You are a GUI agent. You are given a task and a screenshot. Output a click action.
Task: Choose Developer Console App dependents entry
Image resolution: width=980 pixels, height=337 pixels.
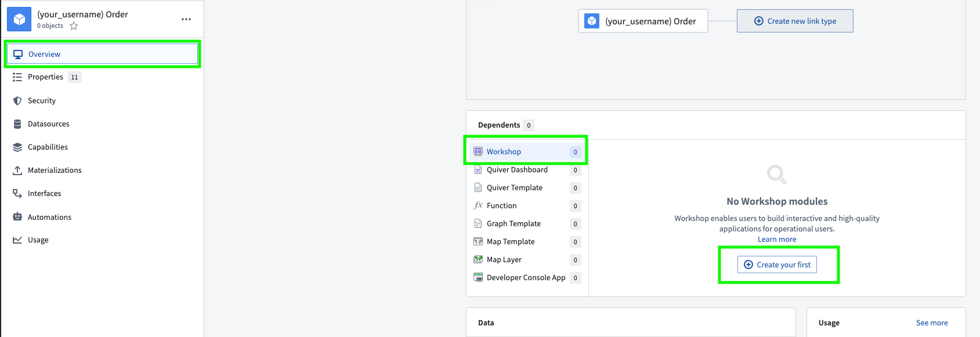point(526,278)
